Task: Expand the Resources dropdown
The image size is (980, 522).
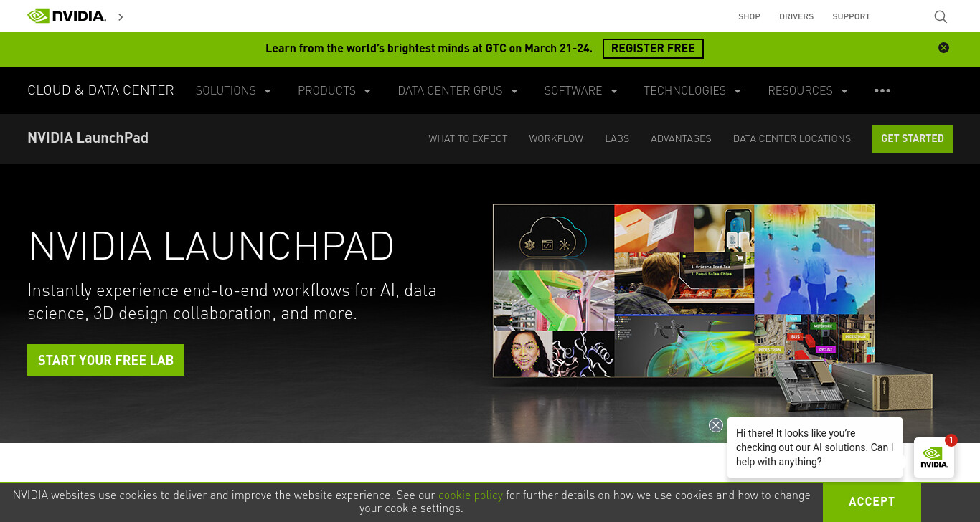Action: 808,90
